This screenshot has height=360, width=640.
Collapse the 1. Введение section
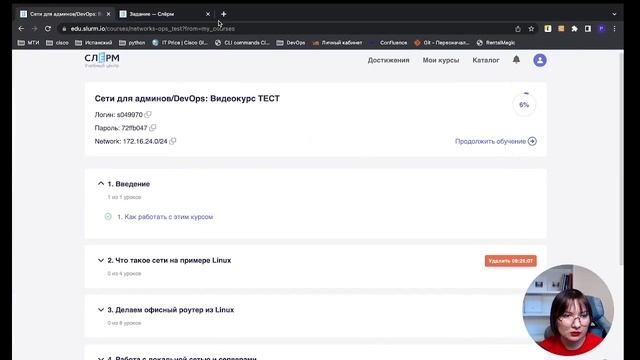(101, 184)
